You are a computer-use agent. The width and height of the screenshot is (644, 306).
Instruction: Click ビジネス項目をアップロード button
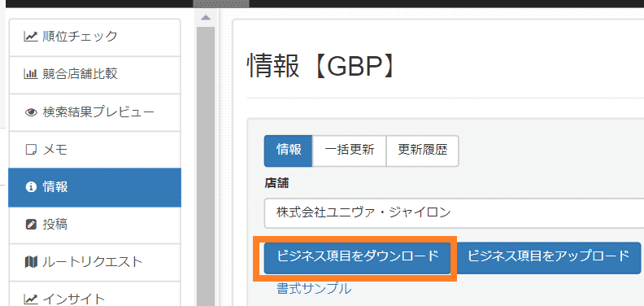click(x=549, y=257)
